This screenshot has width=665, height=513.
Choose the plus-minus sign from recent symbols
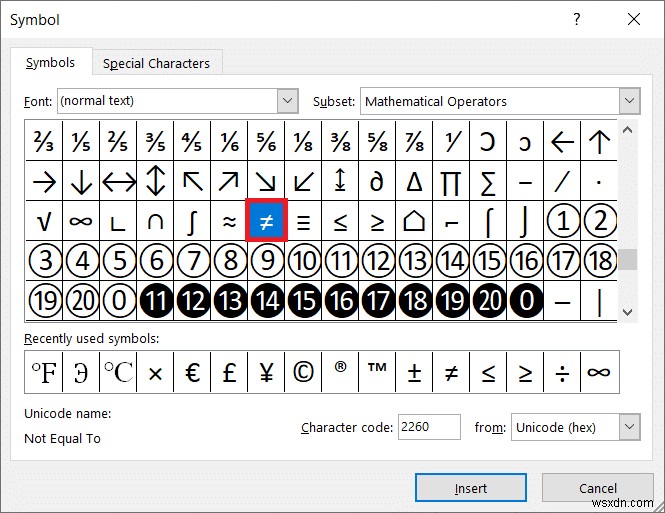[414, 372]
